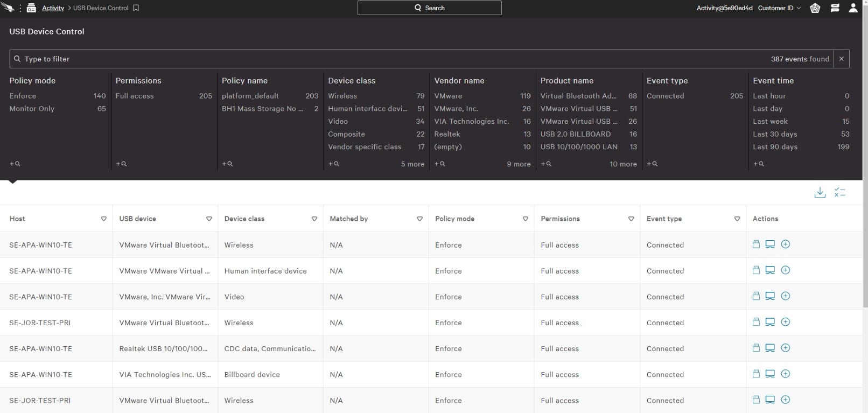This screenshot has height=413, width=868.
Task: Click the monitor icon in the Video row
Action: [770, 296]
